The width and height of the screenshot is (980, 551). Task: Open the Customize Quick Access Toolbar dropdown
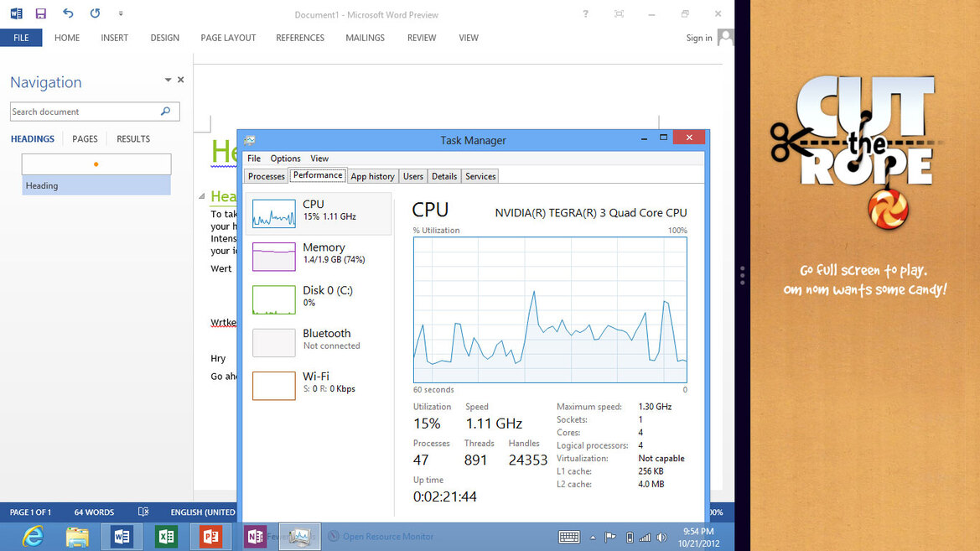click(121, 13)
